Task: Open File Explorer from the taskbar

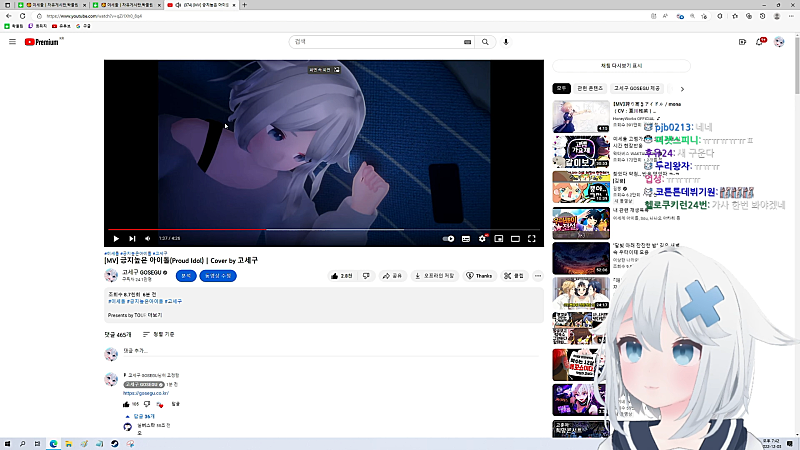Action: pyautogui.click(x=68, y=444)
